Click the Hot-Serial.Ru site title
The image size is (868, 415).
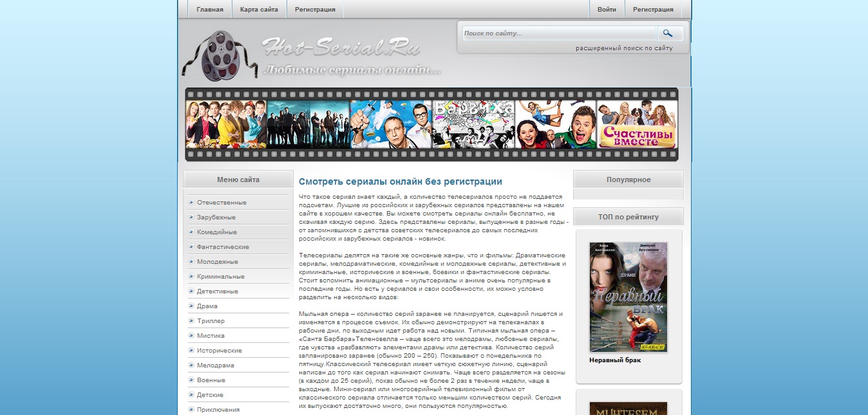(341, 48)
